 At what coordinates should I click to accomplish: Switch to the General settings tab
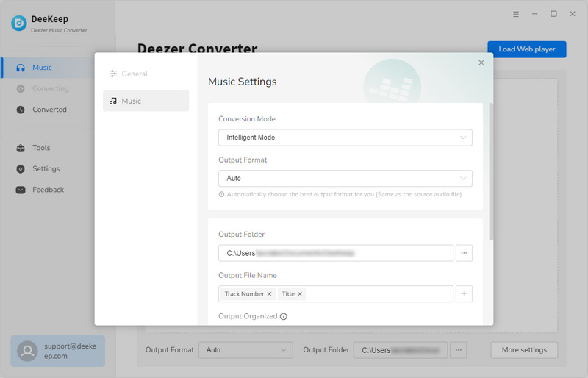coord(146,74)
